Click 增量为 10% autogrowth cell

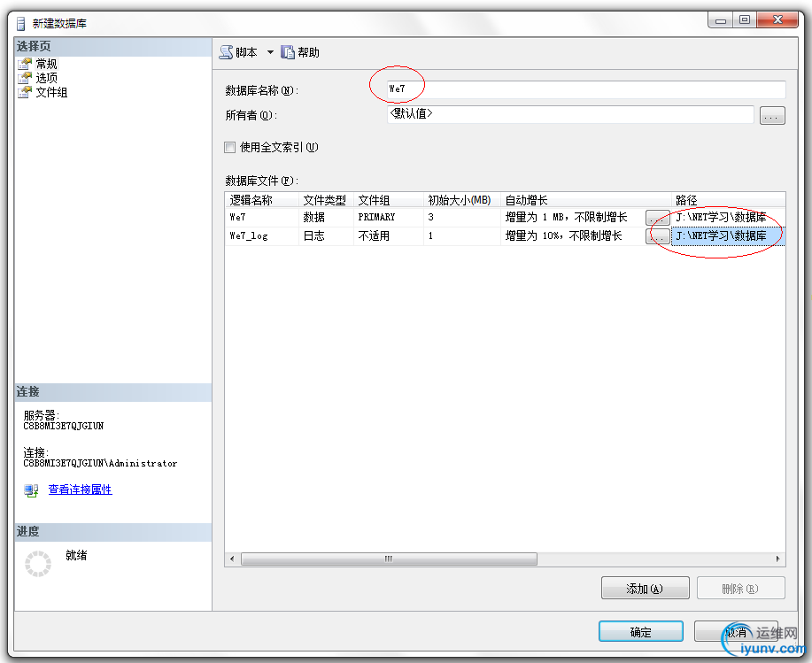click(573, 236)
